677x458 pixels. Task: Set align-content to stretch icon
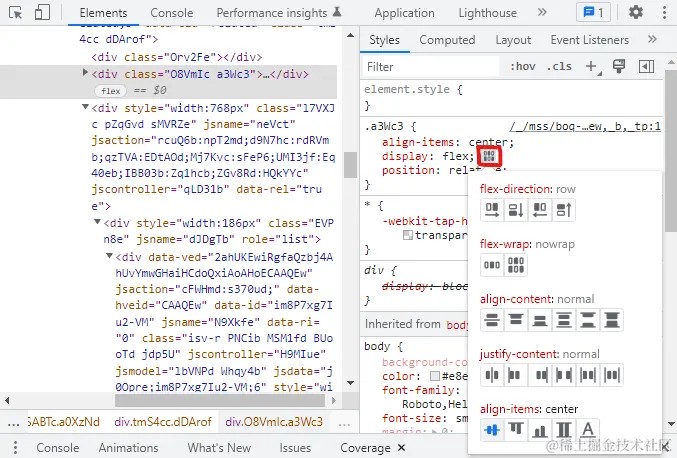click(x=612, y=320)
